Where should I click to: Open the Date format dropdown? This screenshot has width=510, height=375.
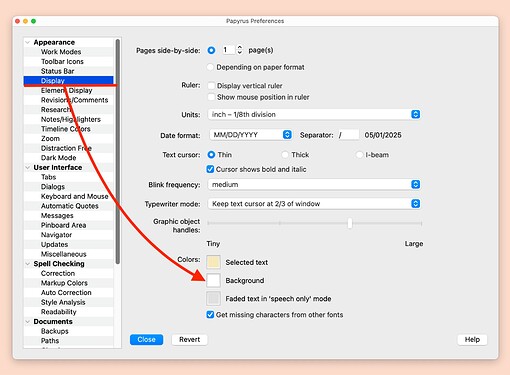[251, 135]
